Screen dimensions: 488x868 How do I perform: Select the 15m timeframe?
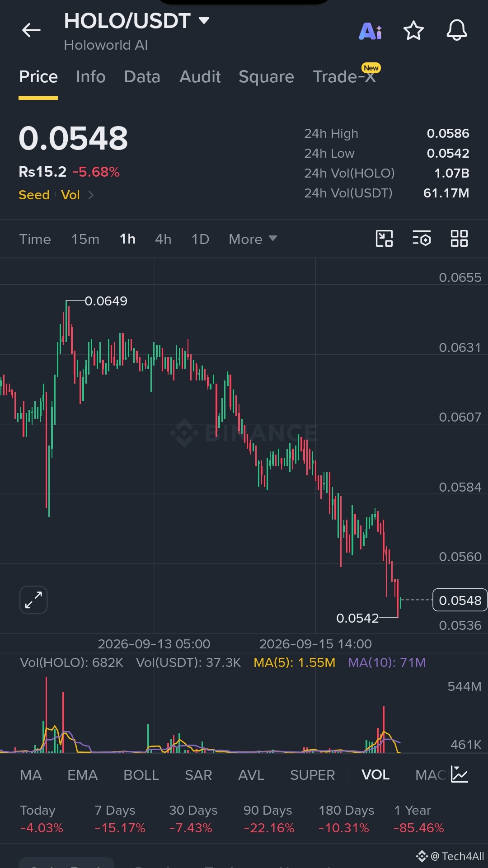click(x=85, y=239)
